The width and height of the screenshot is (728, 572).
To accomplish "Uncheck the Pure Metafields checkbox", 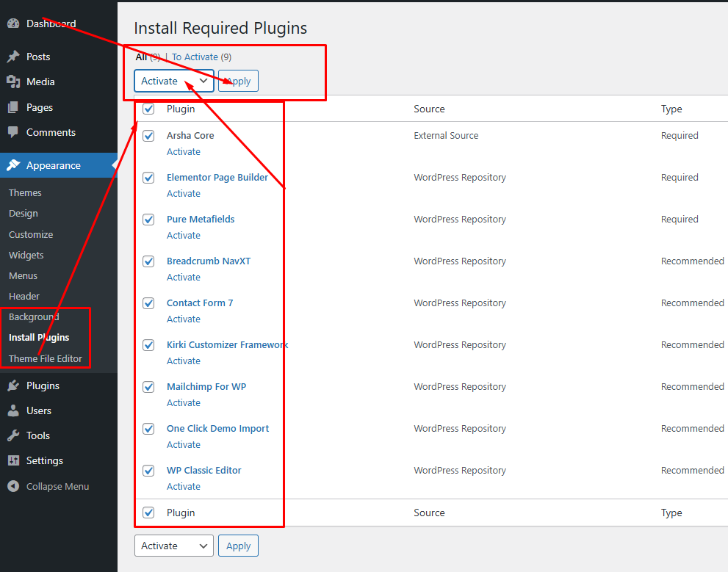I will pos(148,220).
